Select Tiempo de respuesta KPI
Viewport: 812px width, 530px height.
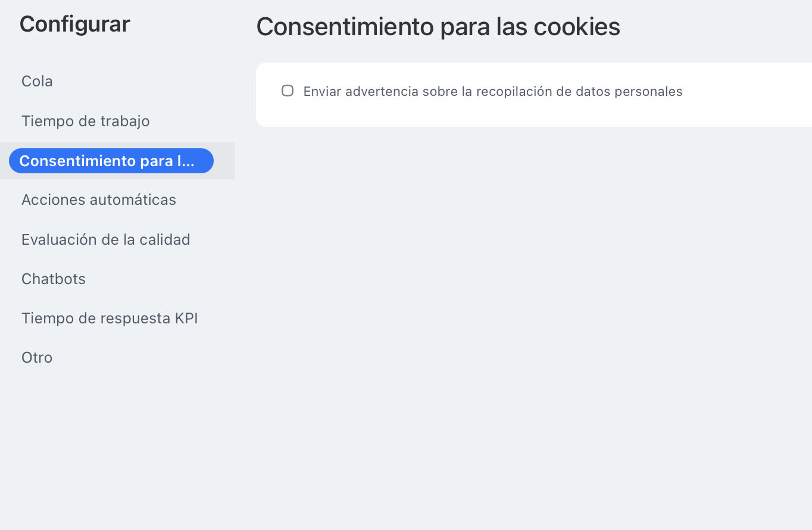(x=110, y=318)
